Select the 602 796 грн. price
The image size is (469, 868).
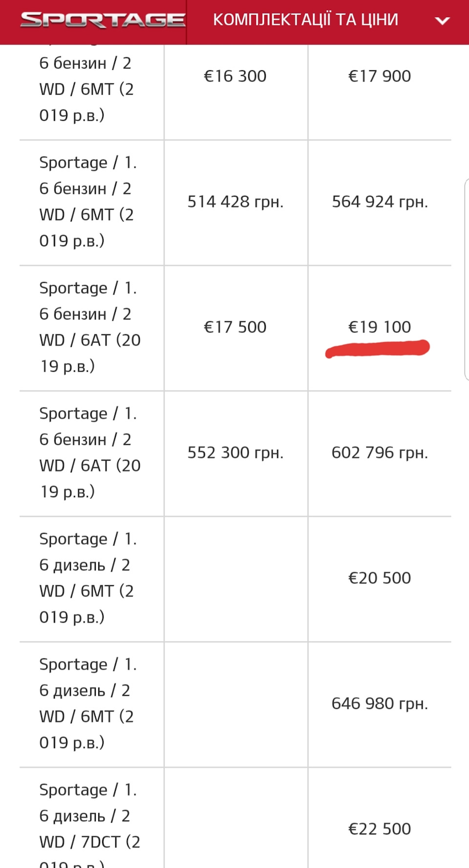click(380, 453)
